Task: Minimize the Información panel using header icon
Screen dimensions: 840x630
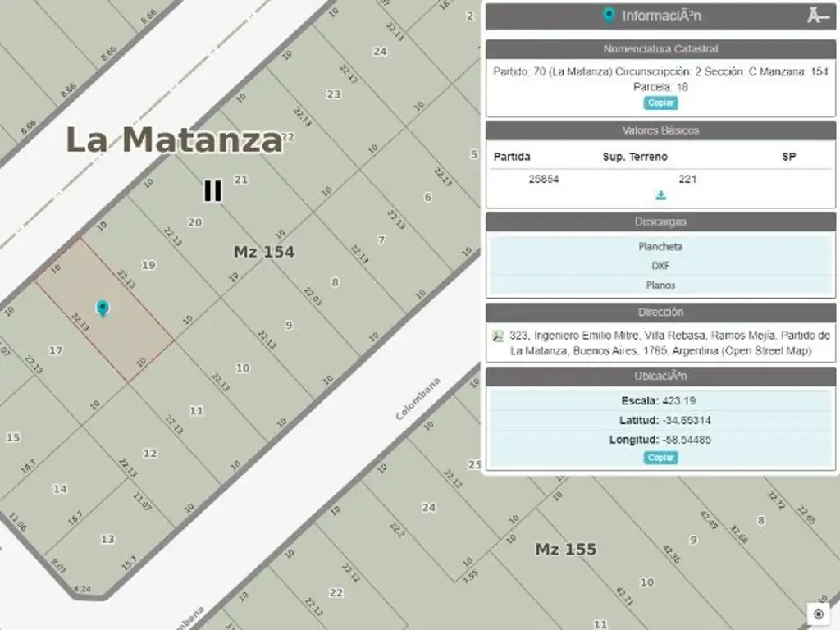Action: tap(817, 16)
